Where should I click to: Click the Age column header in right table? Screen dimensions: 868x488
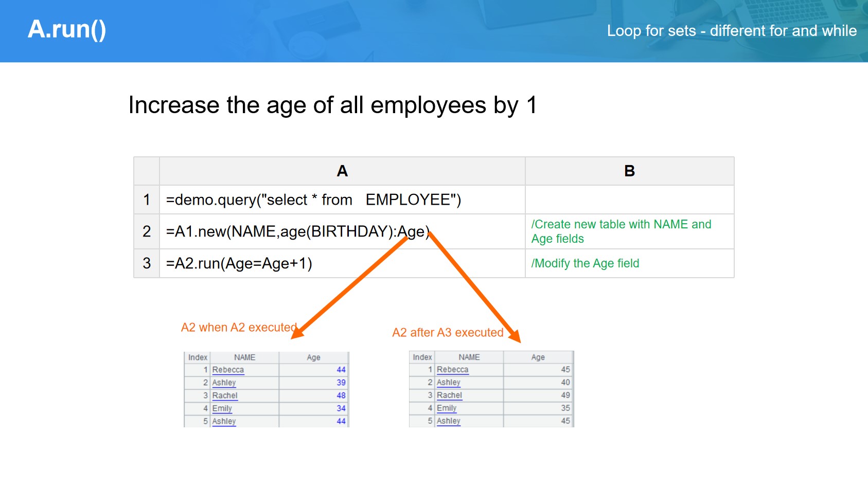tap(538, 357)
